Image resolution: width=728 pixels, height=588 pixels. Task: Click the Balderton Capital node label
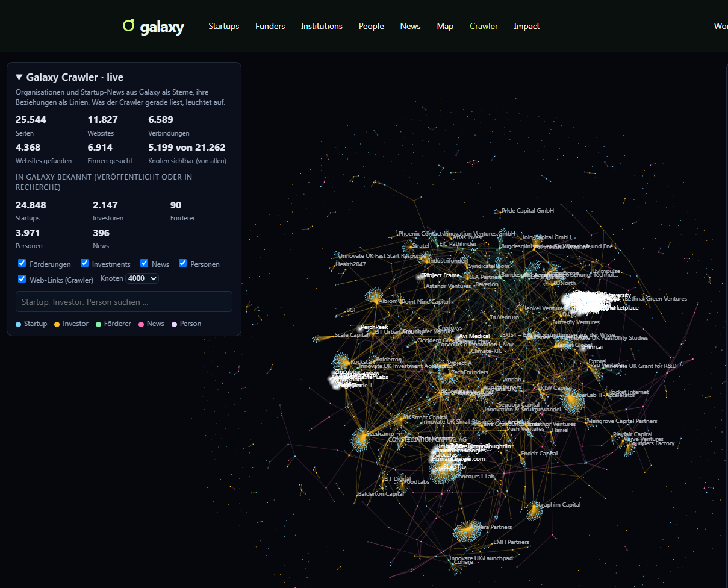(x=381, y=494)
